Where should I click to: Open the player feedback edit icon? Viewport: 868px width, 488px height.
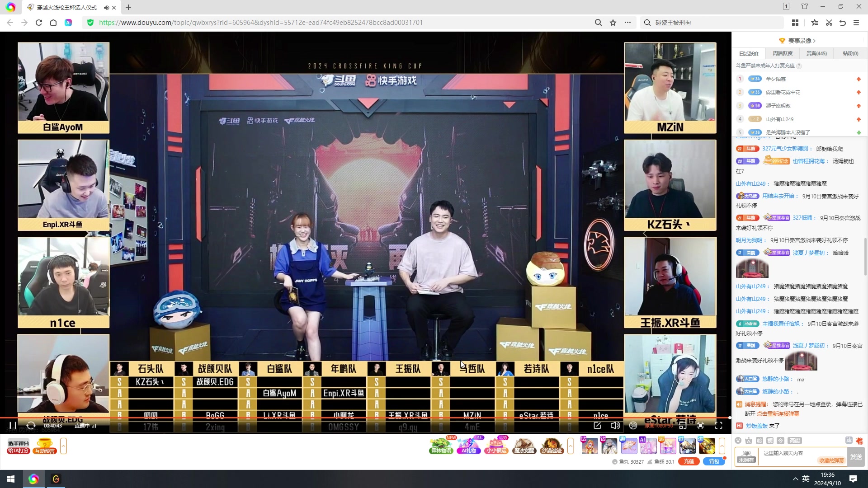pyautogui.click(x=597, y=425)
